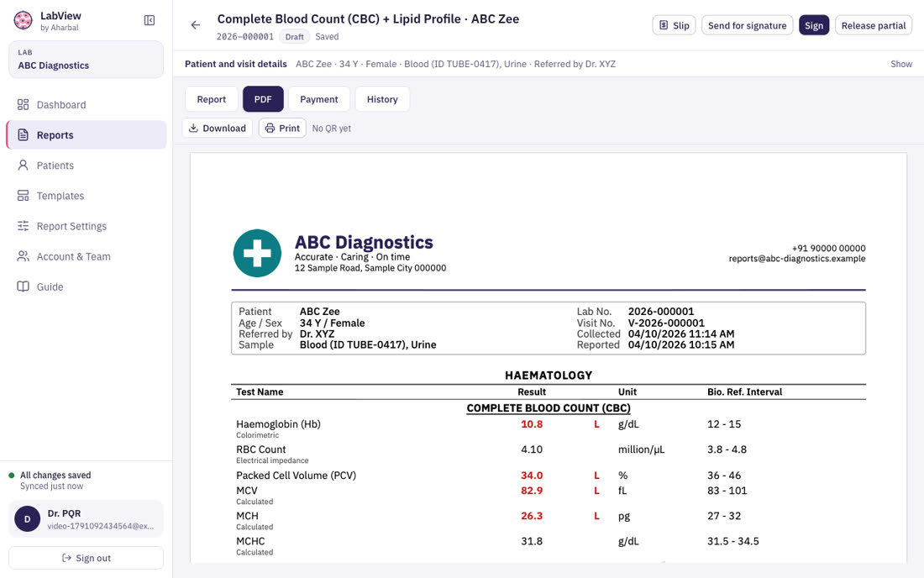The image size is (924, 578).
Task: Click the Account & Team people icon
Action: pos(23,256)
